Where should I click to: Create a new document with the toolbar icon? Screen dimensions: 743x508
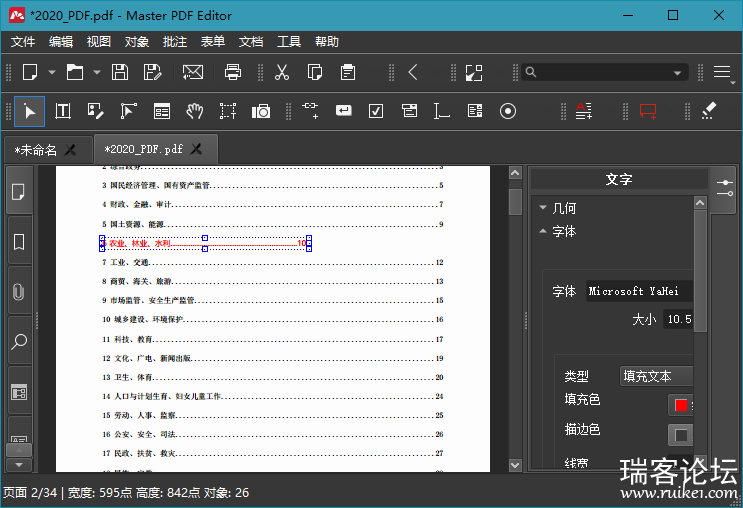click(30, 73)
